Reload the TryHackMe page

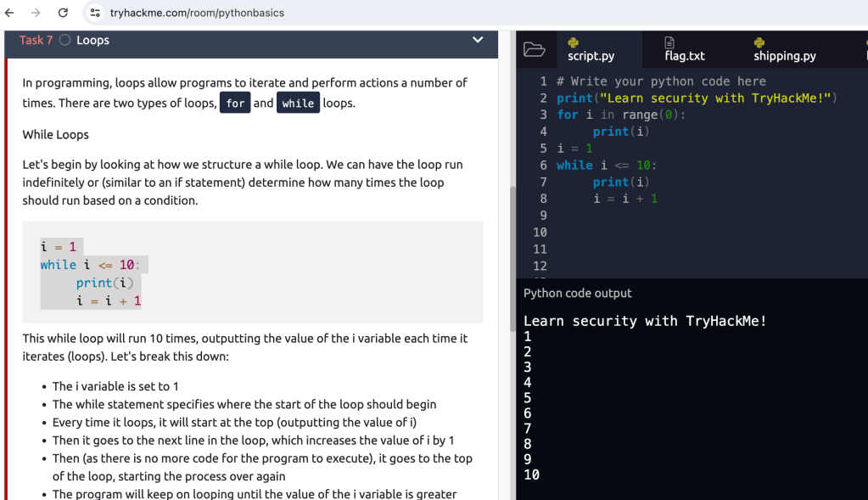coord(63,13)
